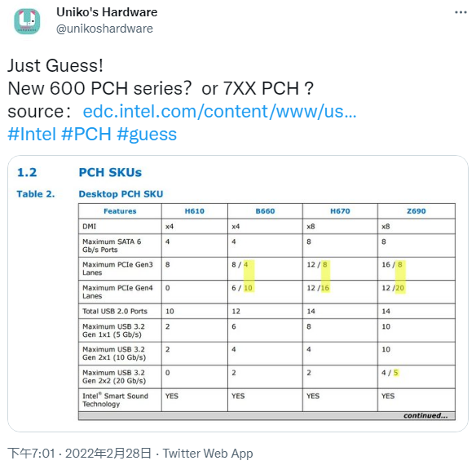Click the PCH SKUs heading in image
Viewport: 476px width, 465px height.
pyautogui.click(x=110, y=172)
